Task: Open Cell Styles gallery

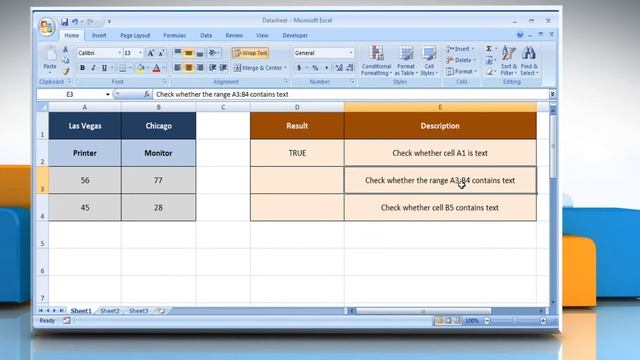Action: (x=429, y=60)
